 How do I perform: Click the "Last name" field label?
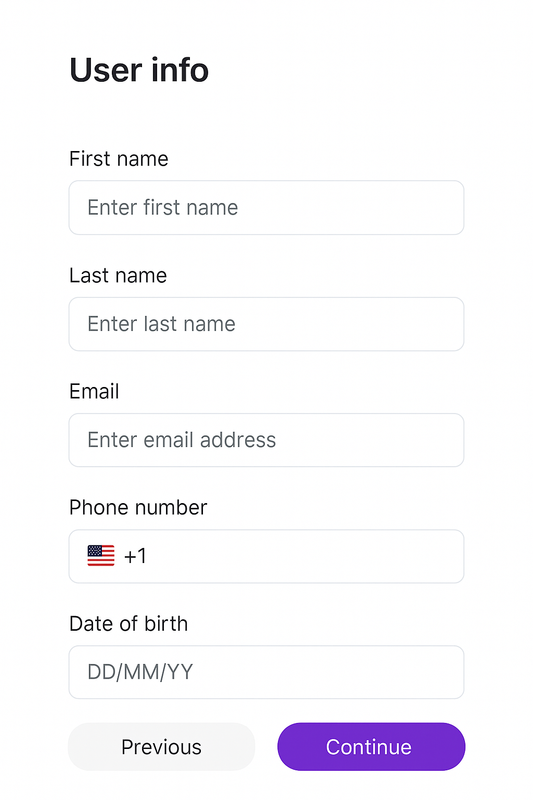(118, 276)
